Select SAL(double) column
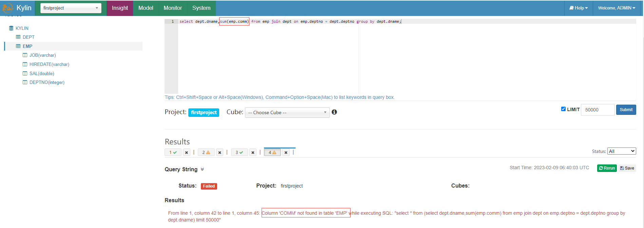The width and height of the screenshot is (644, 228). pyautogui.click(x=42, y=73)
